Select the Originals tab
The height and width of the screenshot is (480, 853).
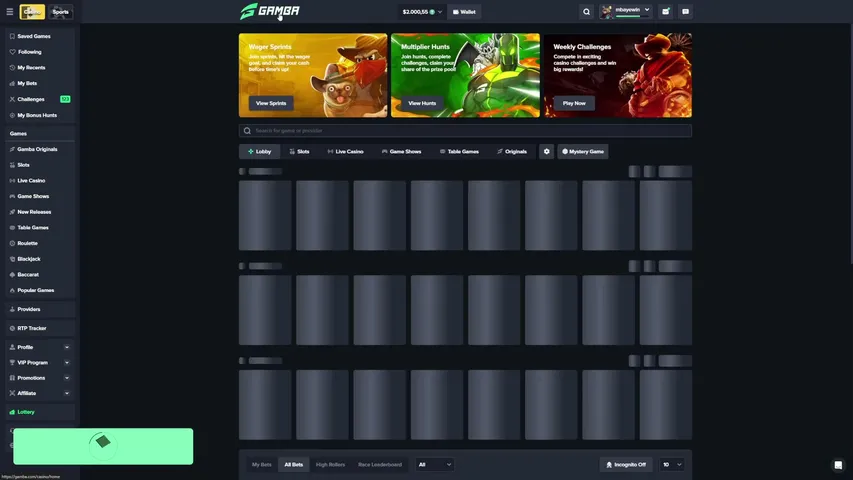pos(512,152)
